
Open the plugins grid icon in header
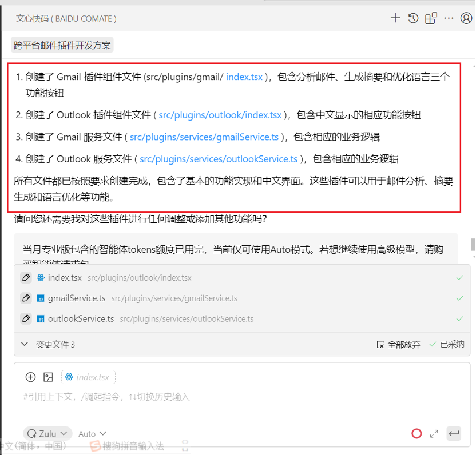coord(430,18)
